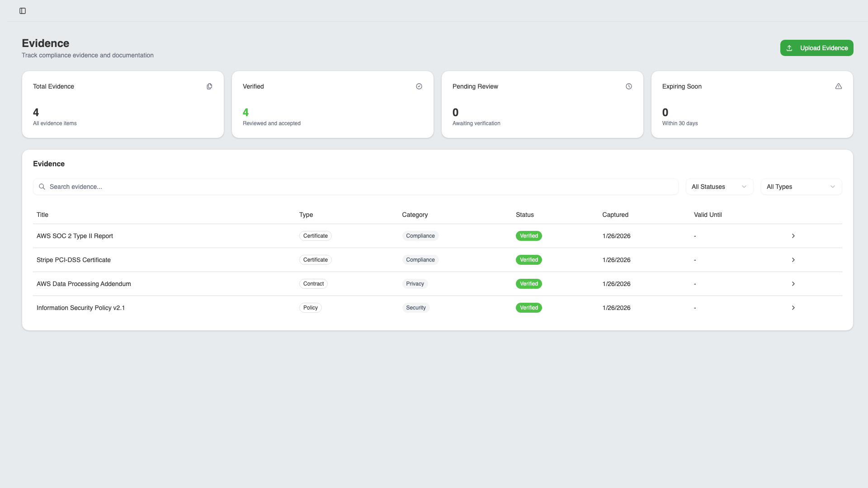Open the All Statuses dropdown
The height and width of the screenshot is (488, 868).
tap(719, 187)
